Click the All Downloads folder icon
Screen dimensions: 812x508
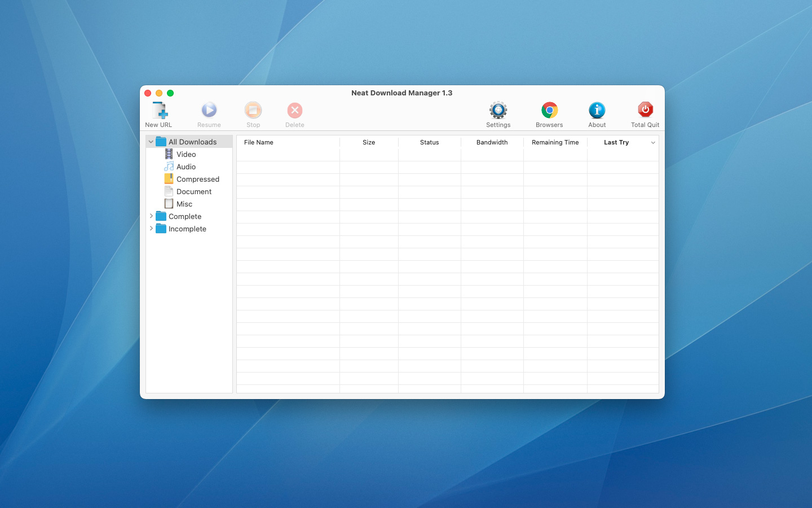click(x=161, y=142)
